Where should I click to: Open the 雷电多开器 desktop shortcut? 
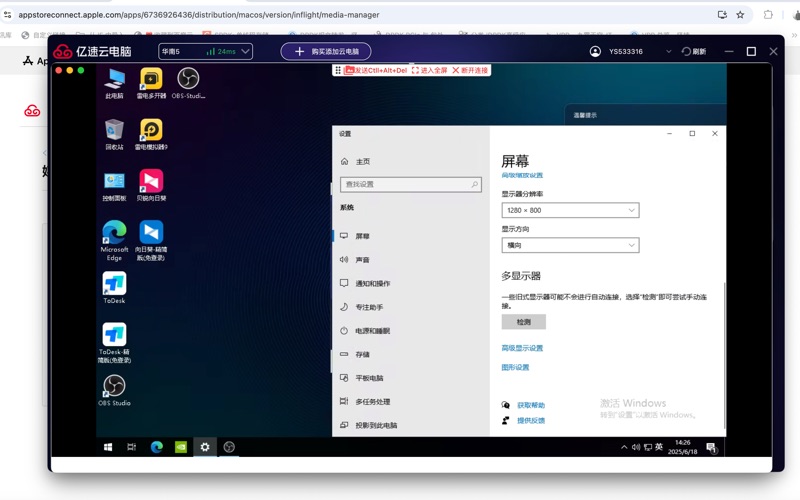click(151, 83)
